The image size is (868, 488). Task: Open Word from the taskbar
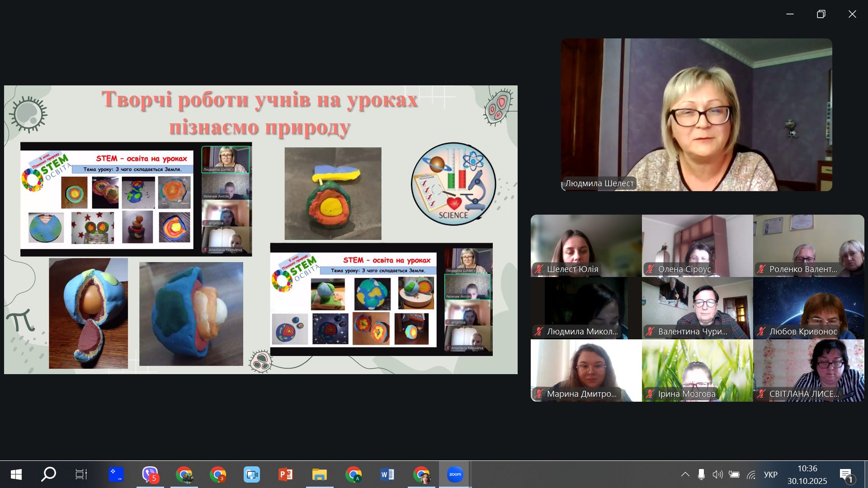point(387,474)
